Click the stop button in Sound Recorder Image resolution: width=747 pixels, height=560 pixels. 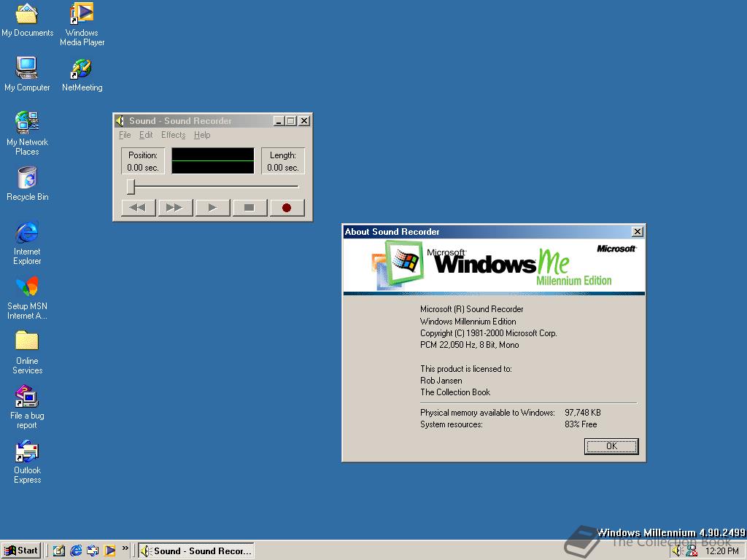click(x=249, y=208)
